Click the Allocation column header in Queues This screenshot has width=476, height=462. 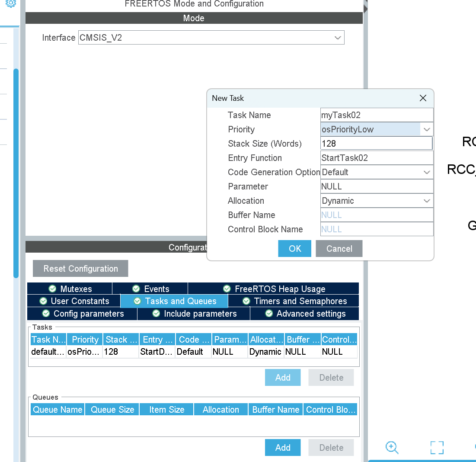pos(221,410)
